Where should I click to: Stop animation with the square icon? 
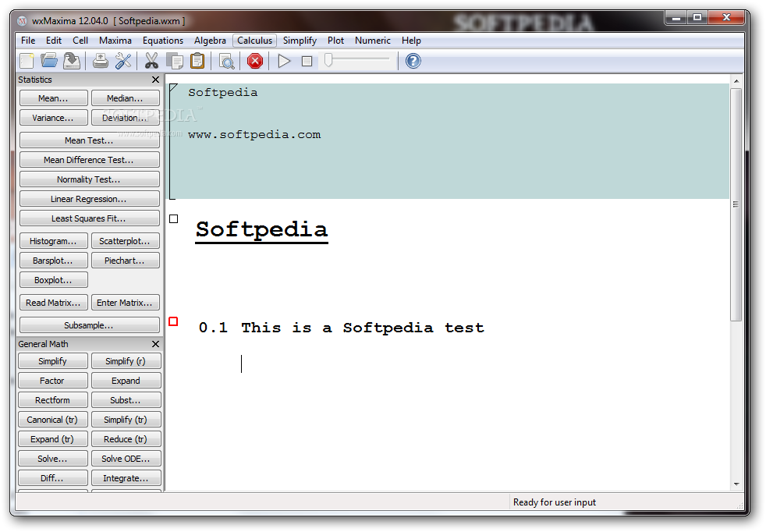point(307,61)
